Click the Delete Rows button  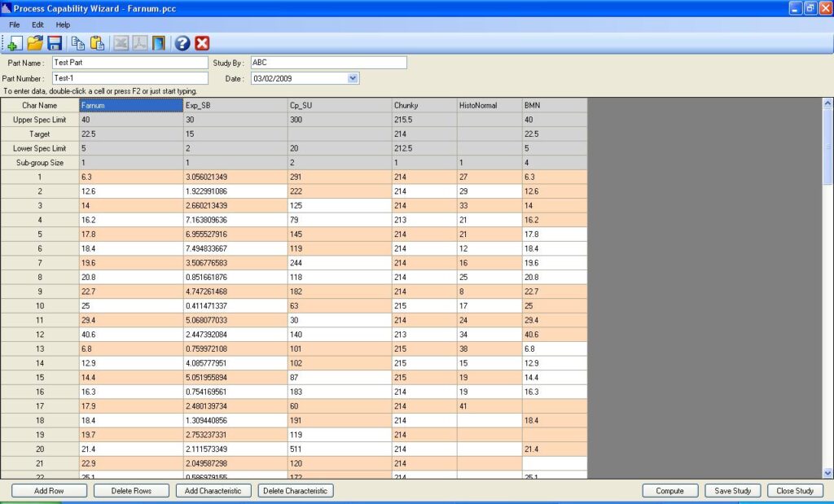[131, 491]
